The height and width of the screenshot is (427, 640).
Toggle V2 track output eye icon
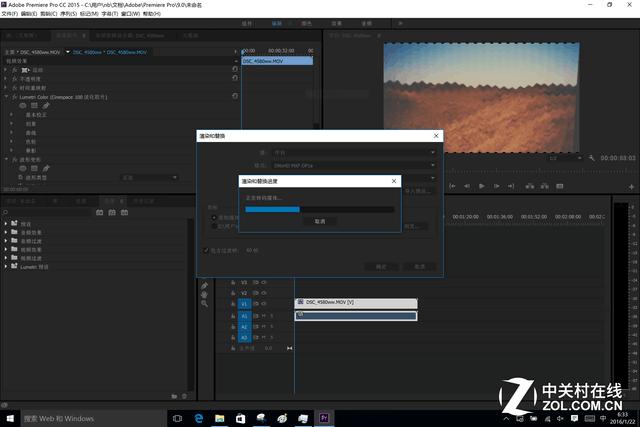tap(264, 293)
